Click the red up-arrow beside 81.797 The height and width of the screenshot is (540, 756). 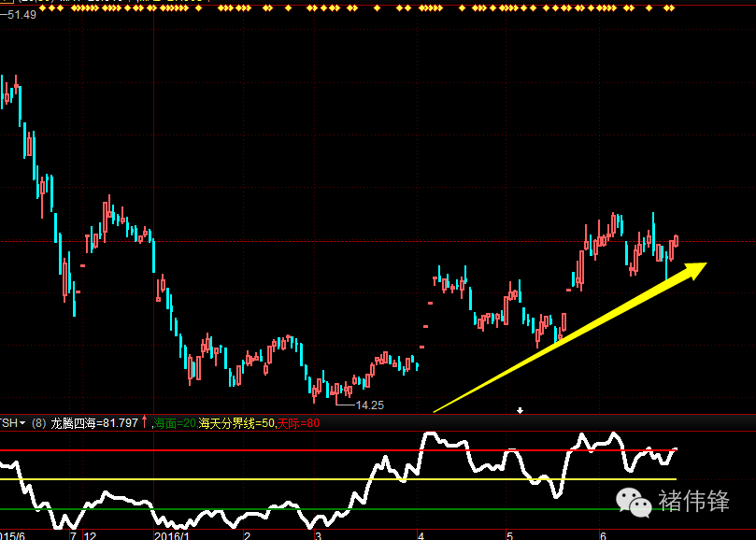coord(144,422)
